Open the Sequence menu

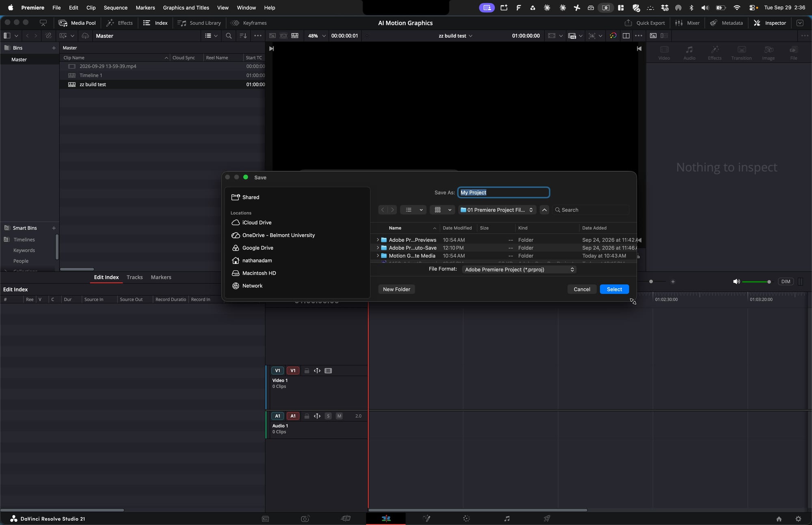click(x=115, y=8)
